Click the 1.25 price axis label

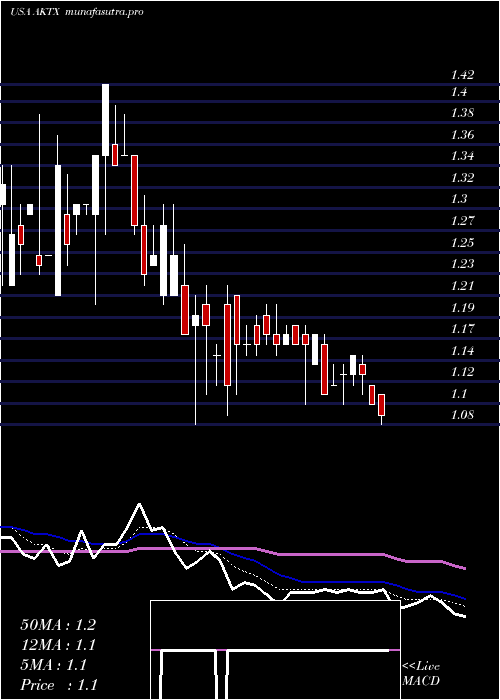[x=461, y=242]
